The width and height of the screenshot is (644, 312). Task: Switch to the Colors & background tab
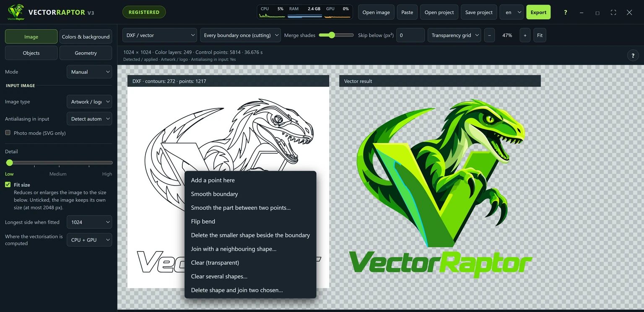click(86, 36)
